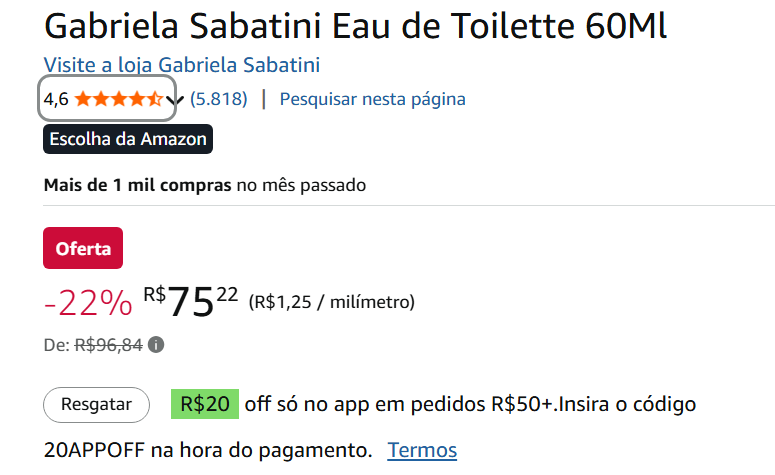Click the Pesquisar nesta página link
The width and height of the screenshot is (775, 475).
(372, 99)
